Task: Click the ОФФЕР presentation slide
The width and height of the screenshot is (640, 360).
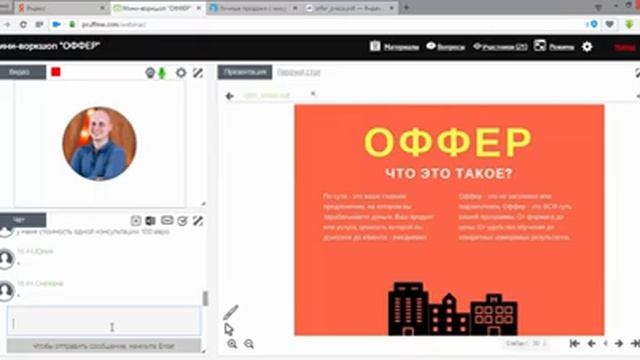Action: (449, 220)
